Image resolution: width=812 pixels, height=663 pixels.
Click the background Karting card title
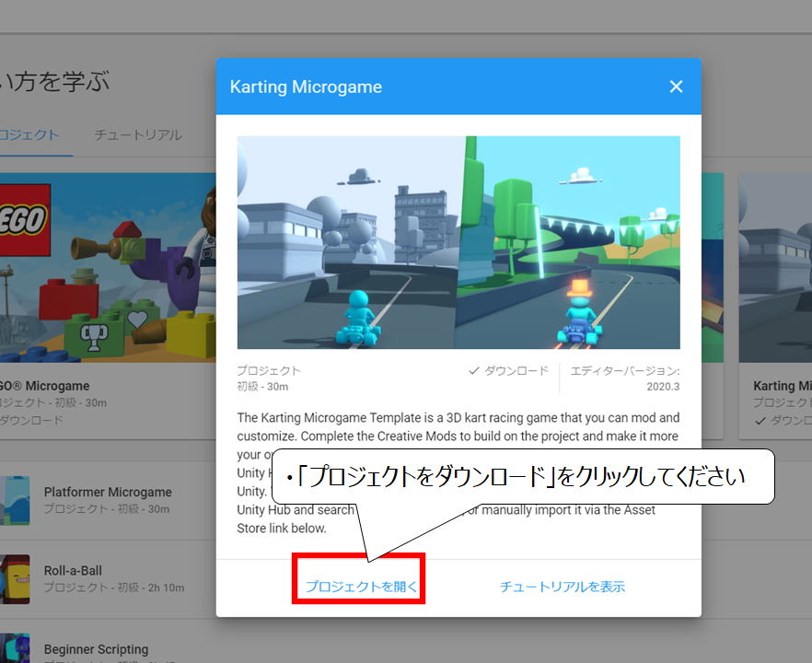tap(783, 386)
